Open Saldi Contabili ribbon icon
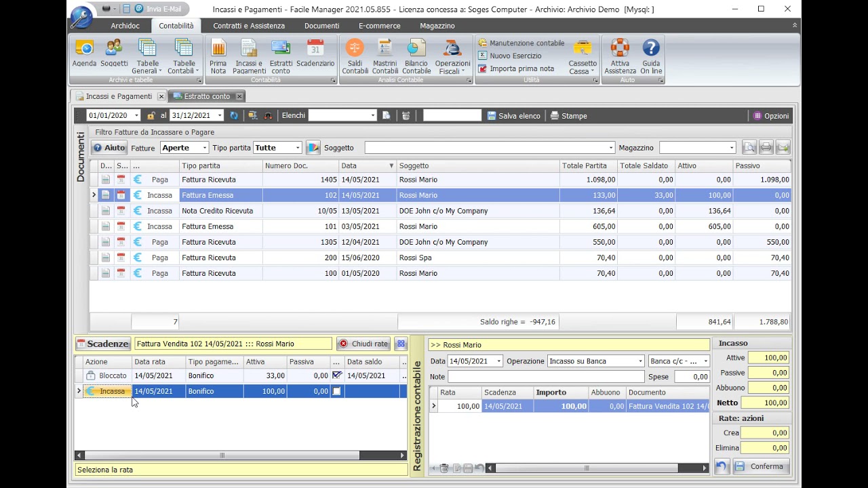Image resolution: width=868 pixels, height=488 pixels. pos(355,57)
